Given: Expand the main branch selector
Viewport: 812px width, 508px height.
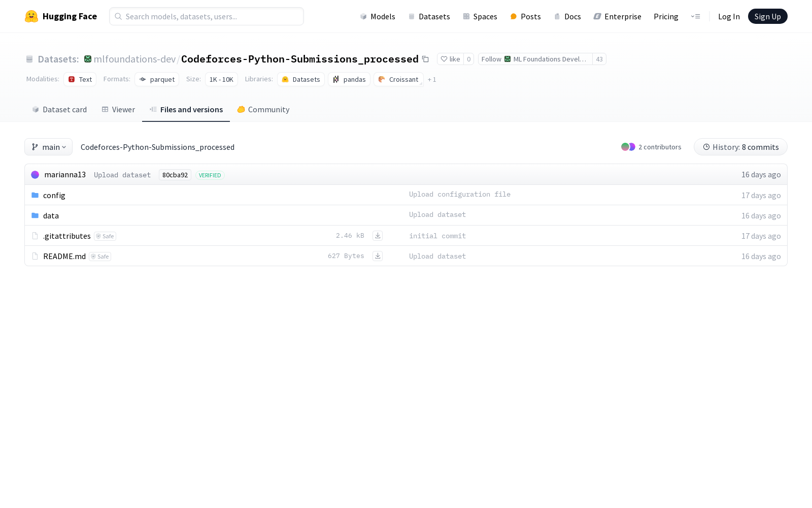Looking at the screenshot, I should coord(48,147).
